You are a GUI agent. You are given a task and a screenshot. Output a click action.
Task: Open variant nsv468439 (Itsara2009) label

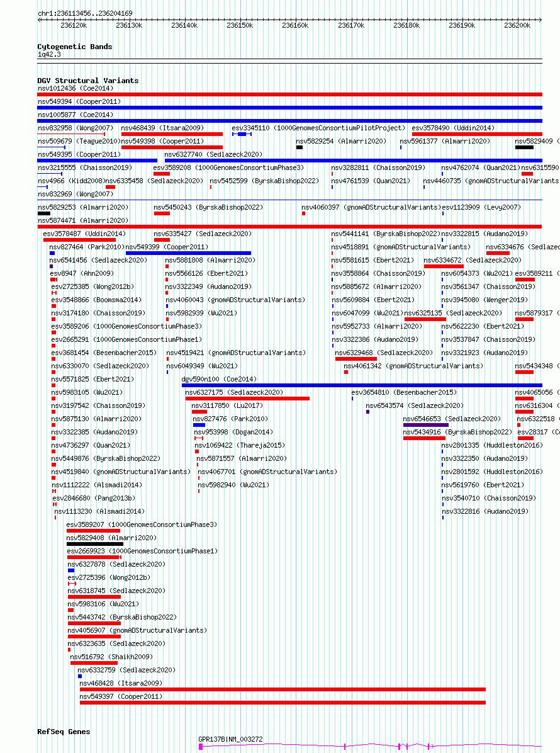(162, 128)
